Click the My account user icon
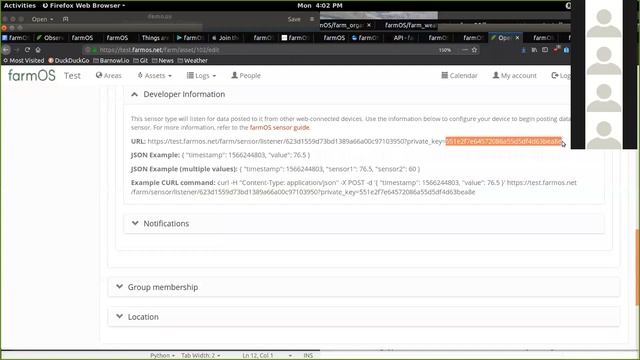The image size is (640, 360). coord(496,75)
